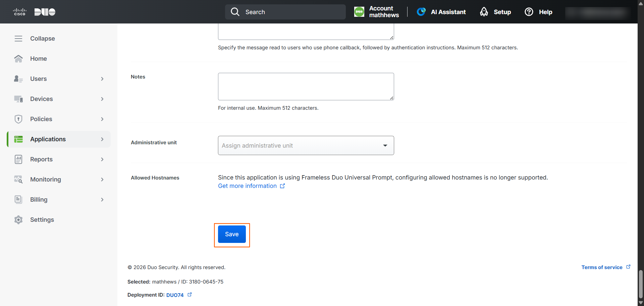Click the Home house icon
The height and width of the screenshot is (306, 644).
[x=18, y=59]
